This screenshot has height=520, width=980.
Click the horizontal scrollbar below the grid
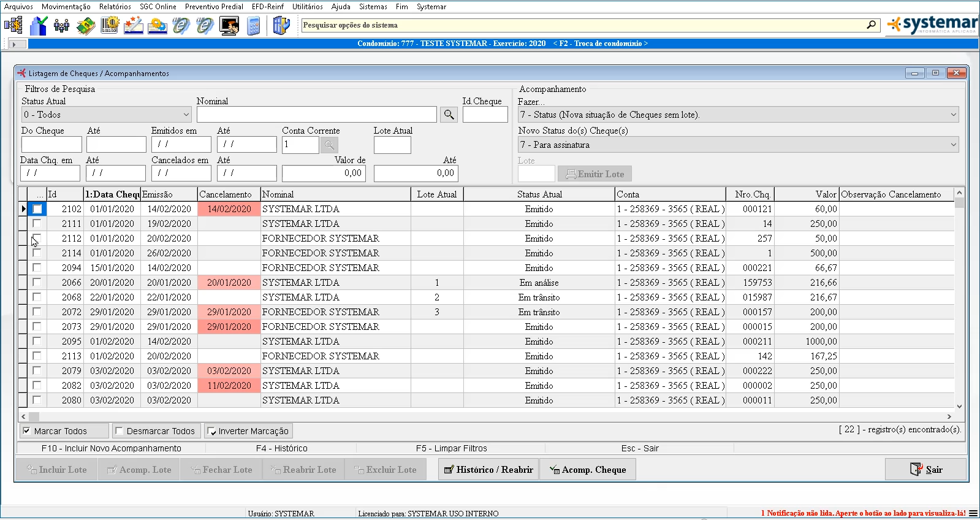click(490, 416)
